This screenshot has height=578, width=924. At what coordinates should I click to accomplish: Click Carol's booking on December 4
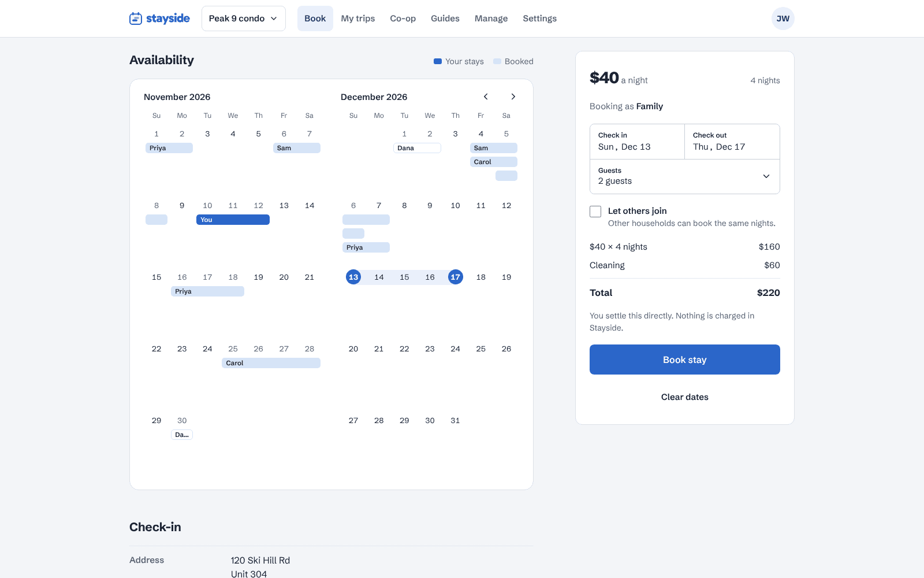494,162
